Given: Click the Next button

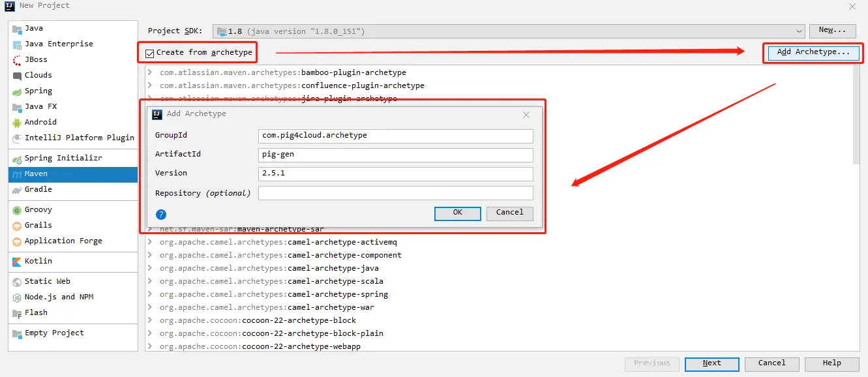Looking at the screenshot, I should tap(711, 364).
